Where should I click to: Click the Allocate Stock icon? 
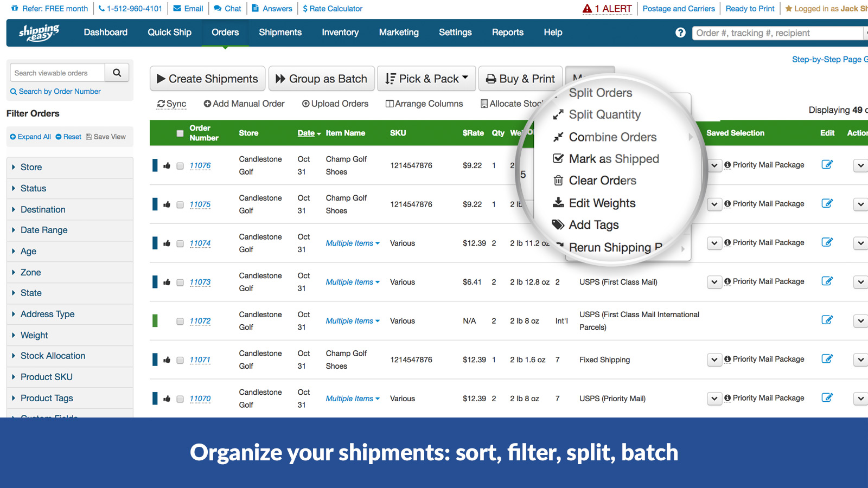point(484,104)
